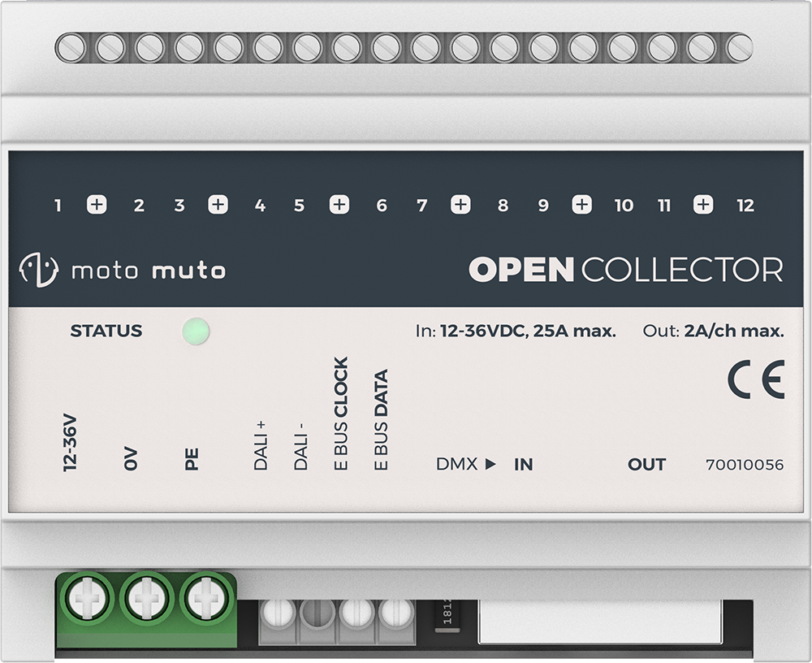Click the white DMX connector slot at the bottom
Screen dimensions: 812x663
coord(599,622)
